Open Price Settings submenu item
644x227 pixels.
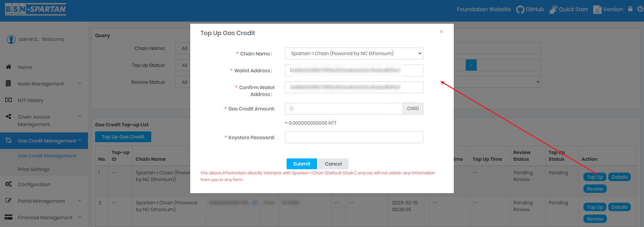tap(34, 169)
